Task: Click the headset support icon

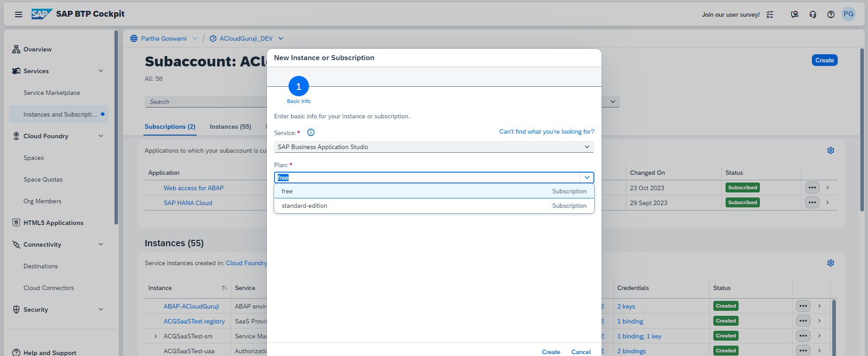Action: tap(813, 14)
